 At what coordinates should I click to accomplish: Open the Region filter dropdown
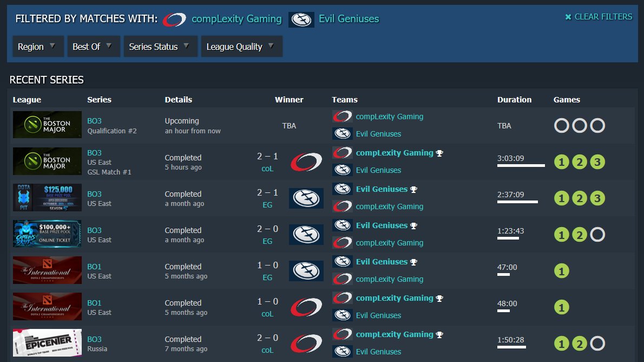coord(38,47)
